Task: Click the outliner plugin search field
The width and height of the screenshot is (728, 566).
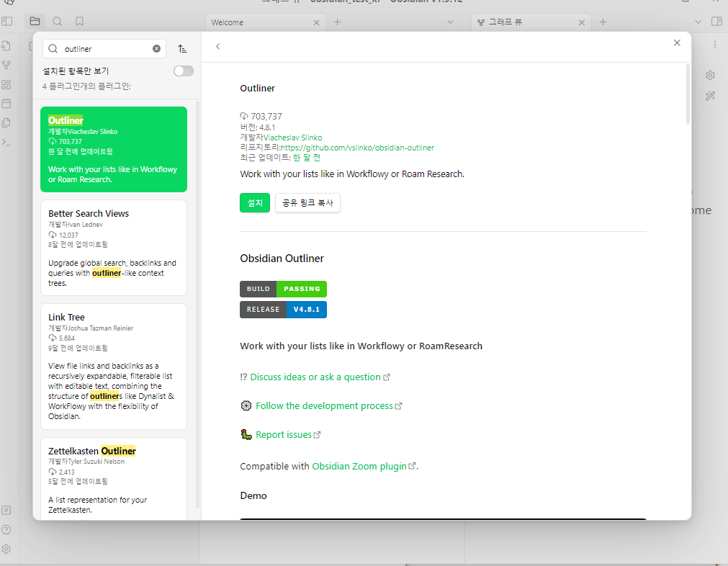Action: [x=104, y=49]
